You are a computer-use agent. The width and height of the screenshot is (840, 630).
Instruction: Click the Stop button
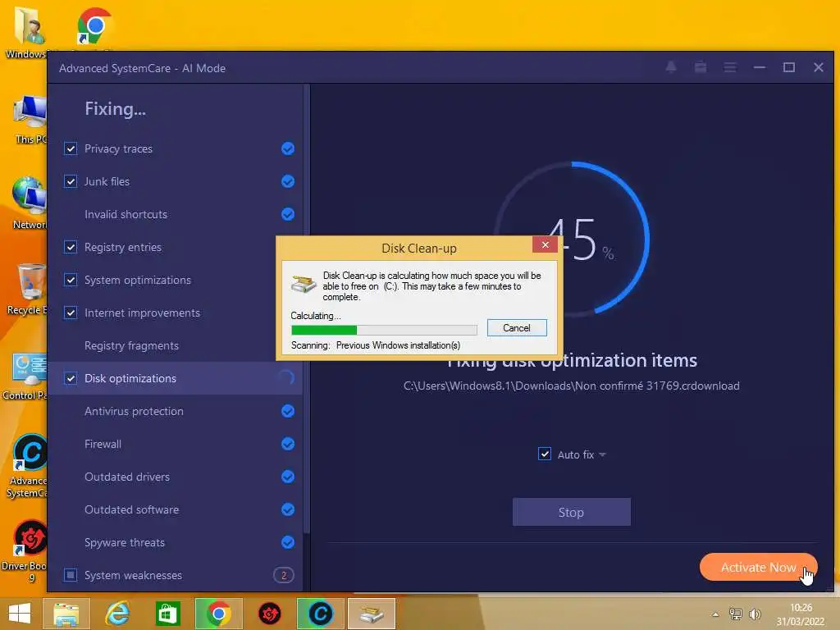571,512
